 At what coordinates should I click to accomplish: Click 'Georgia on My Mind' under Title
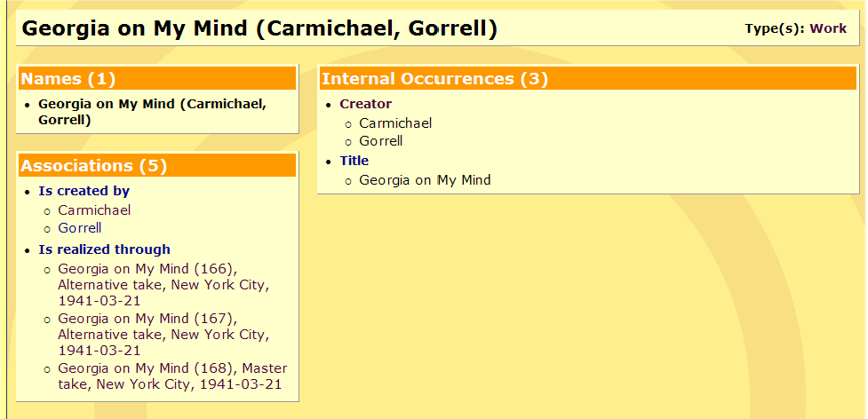(425, 180)
